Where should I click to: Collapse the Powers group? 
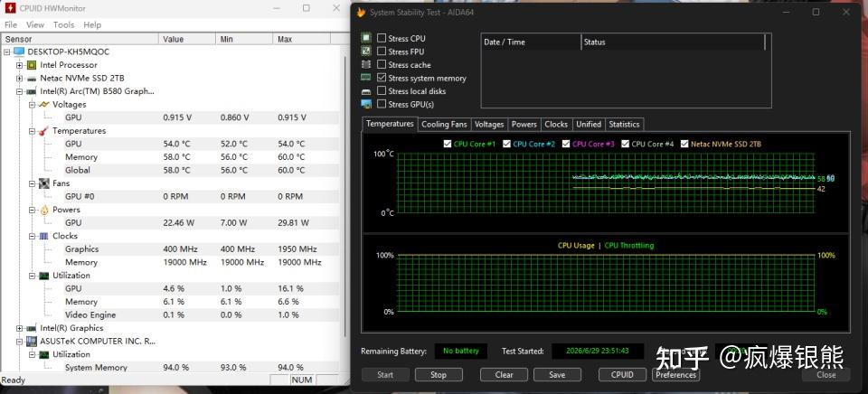click(x=33, y=211)
